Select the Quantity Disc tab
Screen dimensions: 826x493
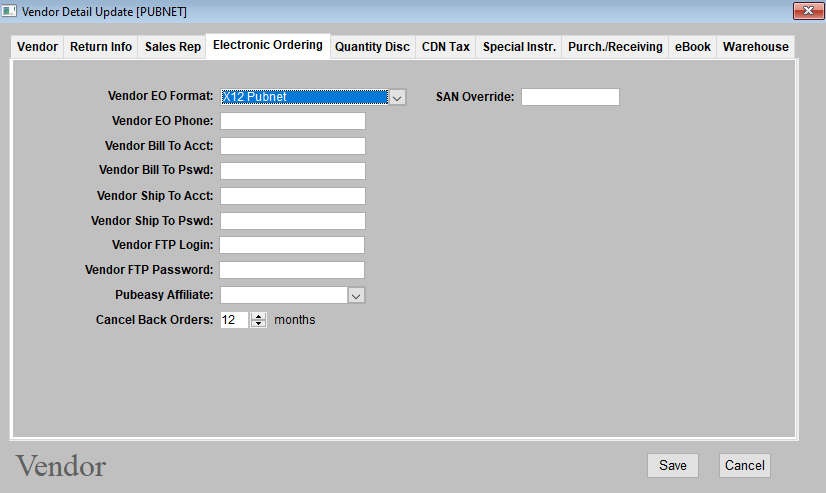point(372,47)
